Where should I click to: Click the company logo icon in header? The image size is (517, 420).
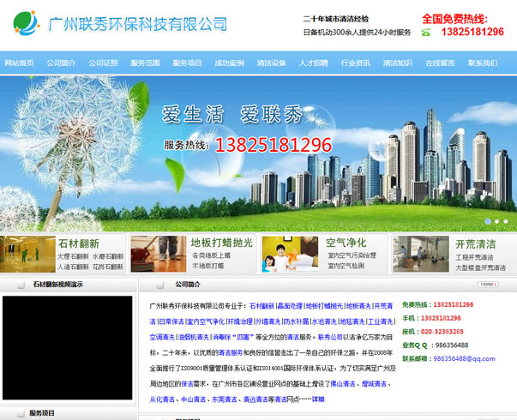pyautogui.click(x=24, y=23)
